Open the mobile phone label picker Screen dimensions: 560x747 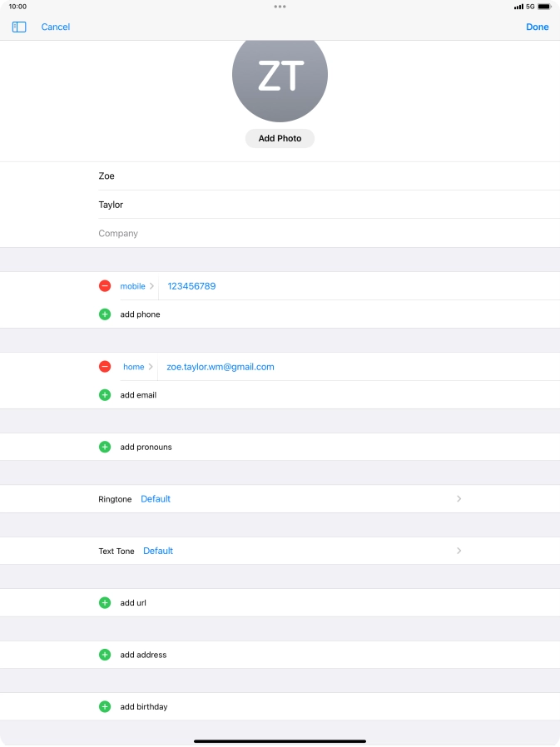pos(136,286)
